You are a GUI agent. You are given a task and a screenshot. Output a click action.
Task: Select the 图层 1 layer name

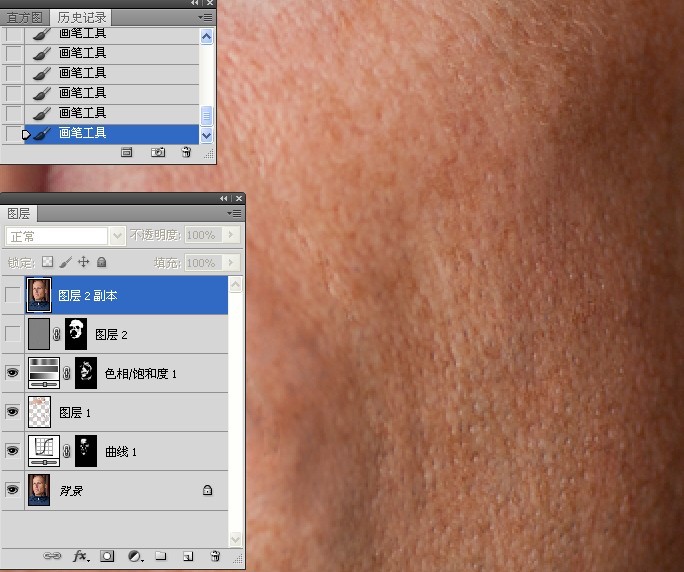click(75, 413)
